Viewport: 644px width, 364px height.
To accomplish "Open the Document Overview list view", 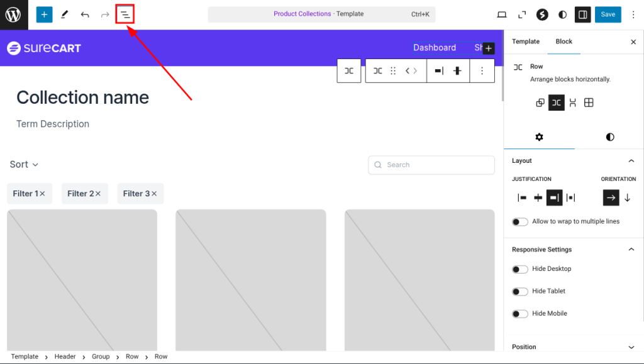I will [x=125, y=14].
